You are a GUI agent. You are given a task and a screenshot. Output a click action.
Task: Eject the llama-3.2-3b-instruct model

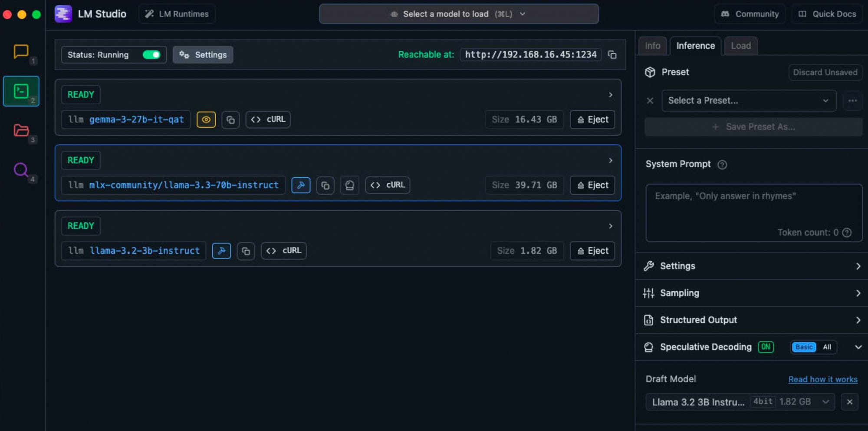click(x=592, y=251)
